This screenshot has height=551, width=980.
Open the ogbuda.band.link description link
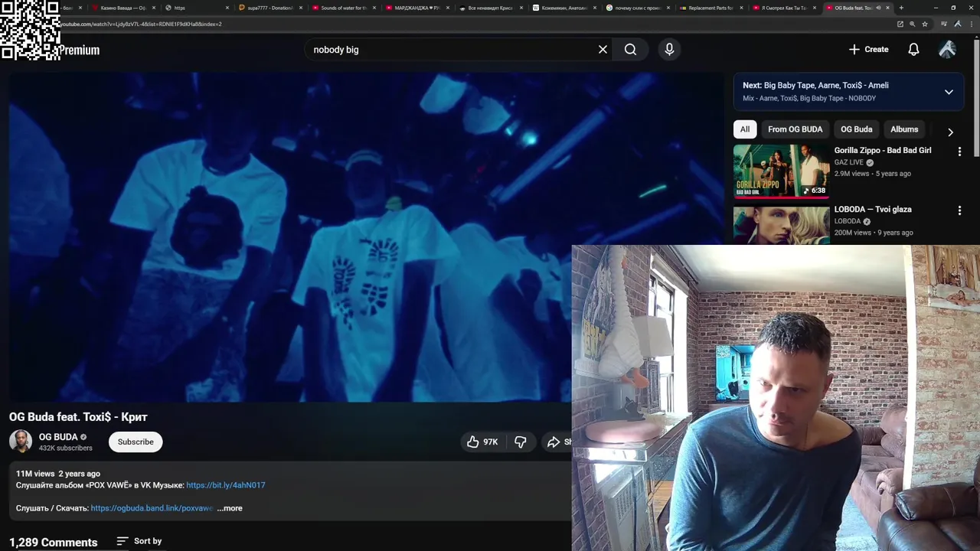click(152, 508)
